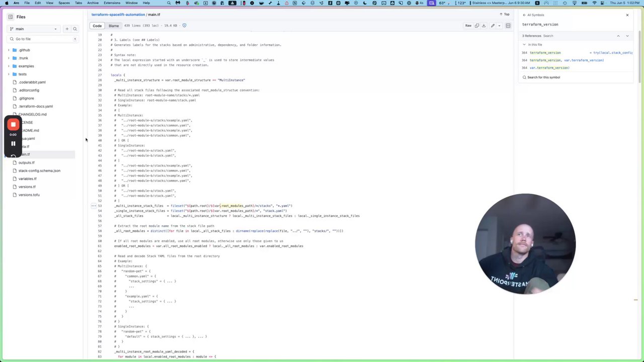This screenshot has height=362, width=644.
Task: Open line 53 actions ellipsis menu
Action: 94,206
